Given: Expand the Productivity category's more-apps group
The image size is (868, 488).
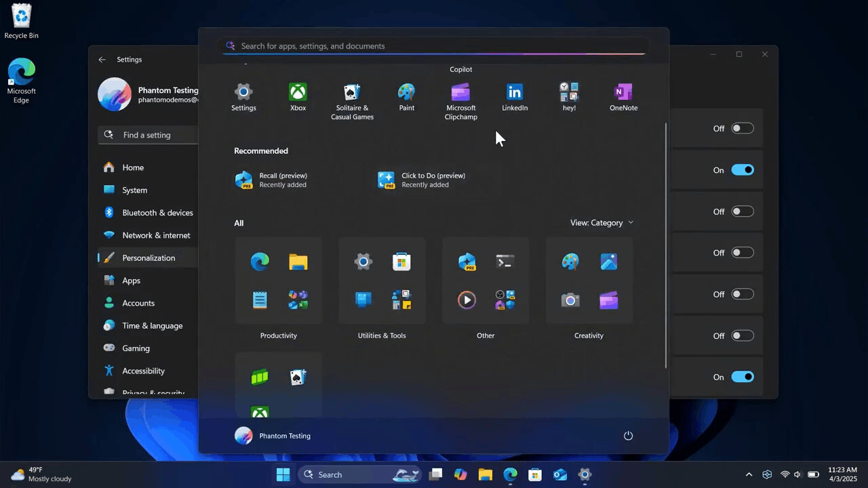Looking at the screenshot, I should point(298,300).
